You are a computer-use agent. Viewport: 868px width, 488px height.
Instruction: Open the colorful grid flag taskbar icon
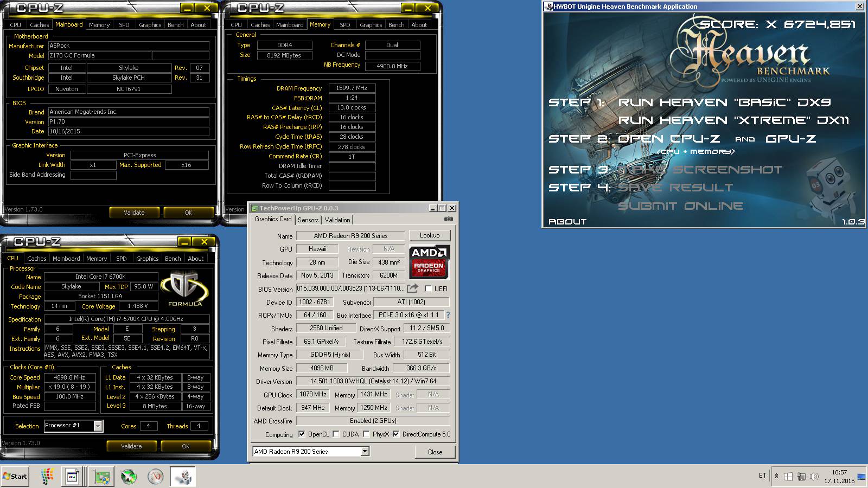[x=47, y=477]
